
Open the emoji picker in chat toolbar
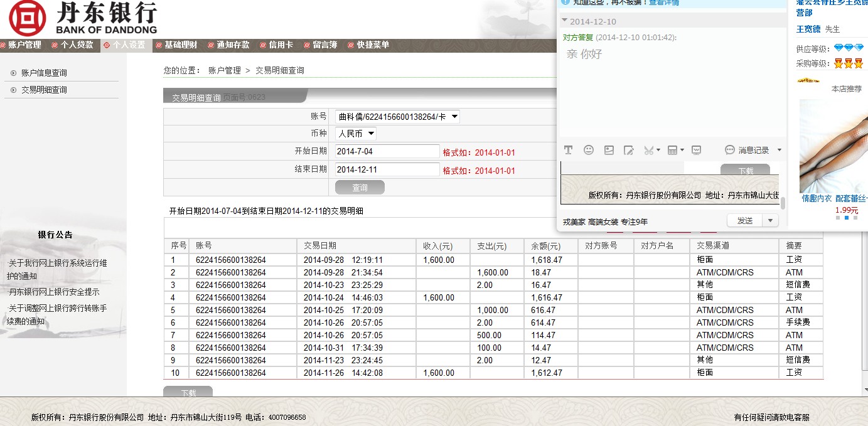click(589, 150)
